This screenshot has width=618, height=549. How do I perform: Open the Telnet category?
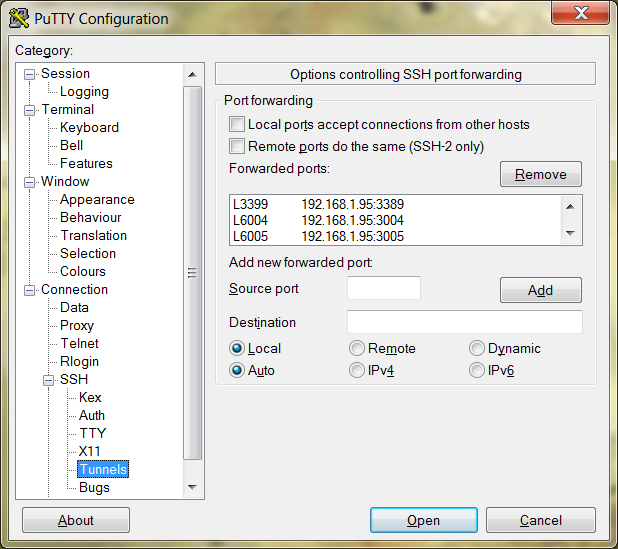[x=79, y=343]
